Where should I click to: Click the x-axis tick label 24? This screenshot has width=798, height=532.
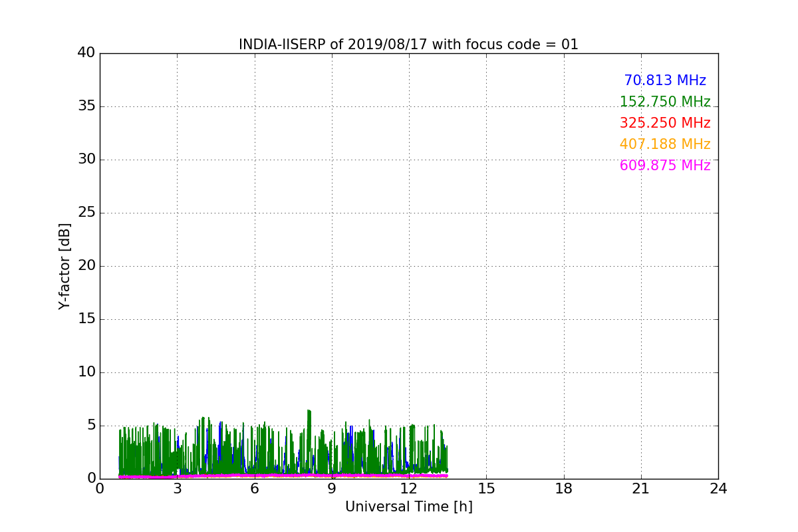tap(718, 489)
